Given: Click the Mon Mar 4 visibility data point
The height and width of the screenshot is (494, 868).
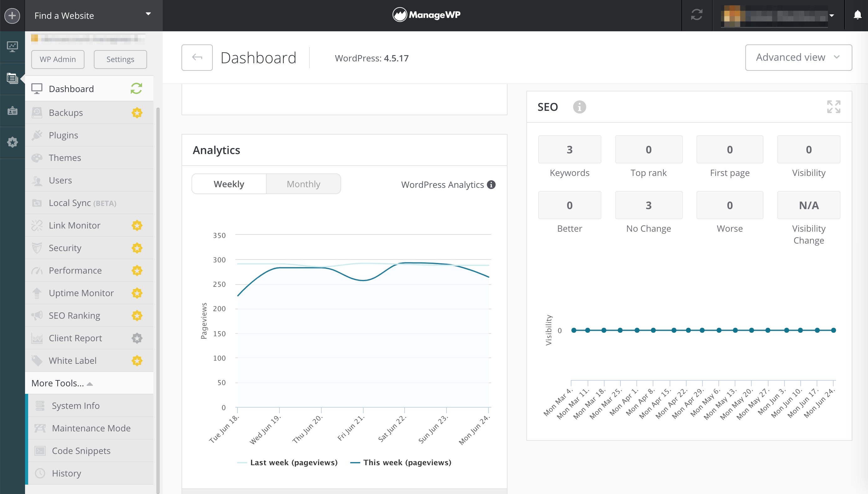Looking at the screenshot, I should coord(574,330).
